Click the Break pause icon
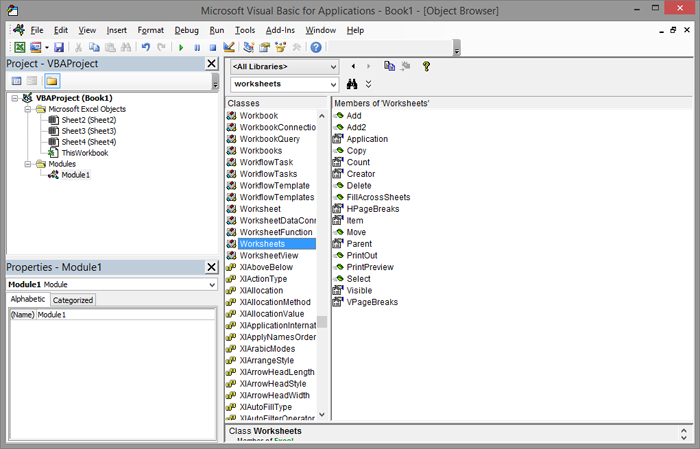 click(x=197, y=47)
